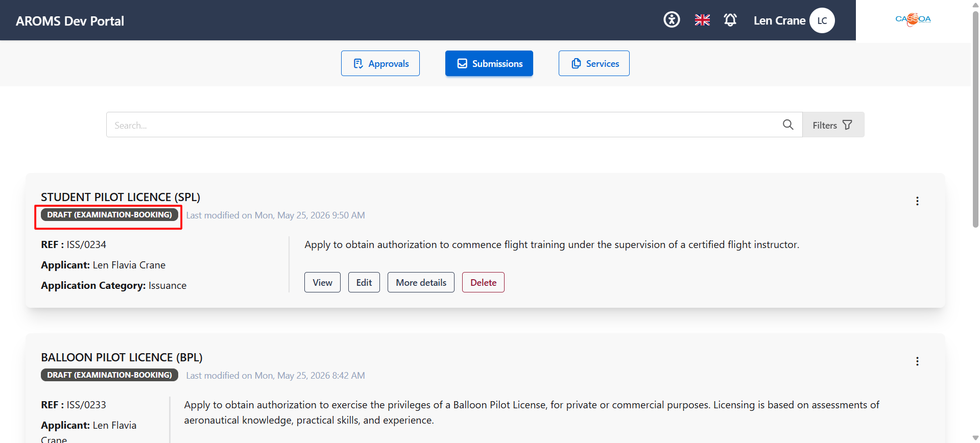The height and width of the screenshot is (443, 980).
Task: Click the page vertical scrollbar thumb
Action: click(x=975, y=118)
